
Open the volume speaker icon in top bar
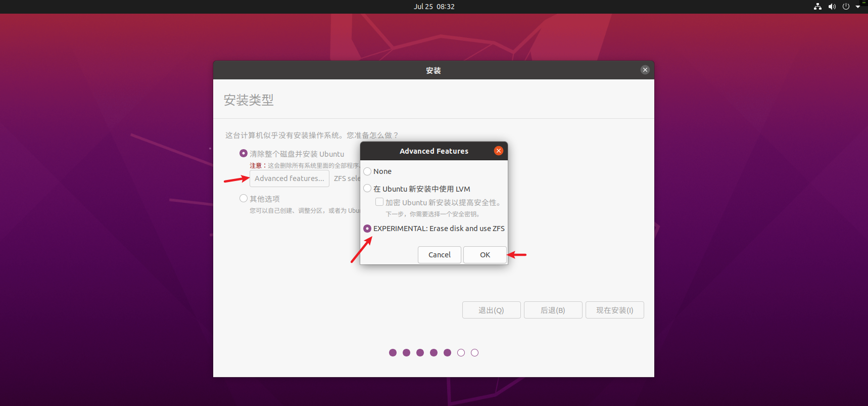pyautogui.click(x=832, y=7)
